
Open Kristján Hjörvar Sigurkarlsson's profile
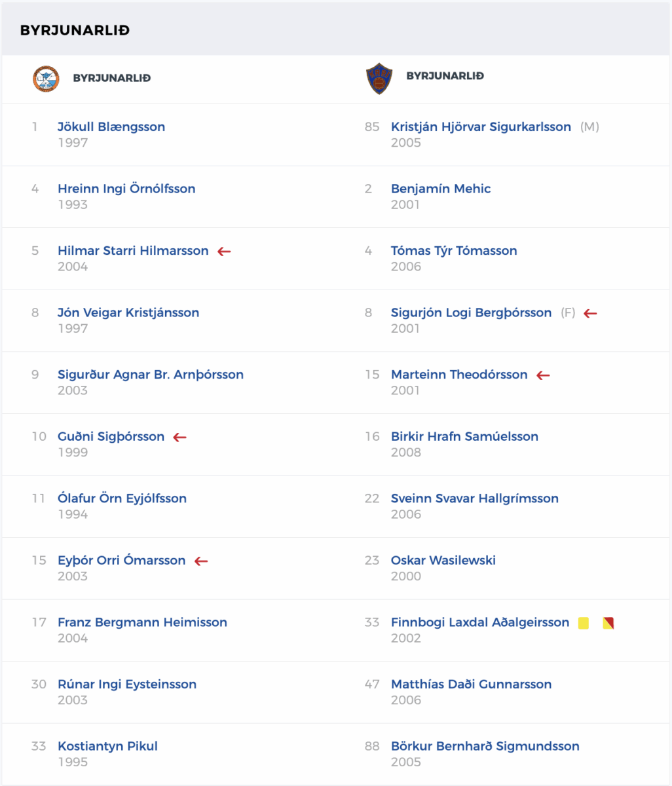[481, 127]
